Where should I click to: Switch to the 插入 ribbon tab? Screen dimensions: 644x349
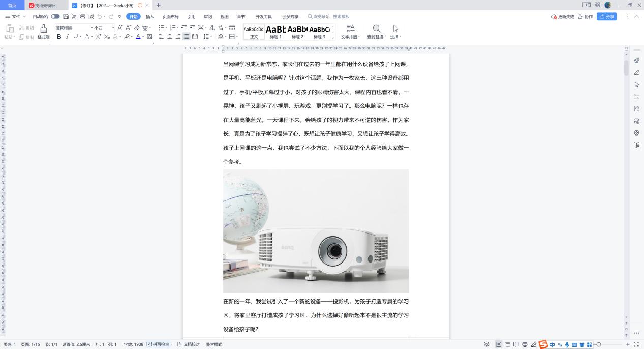(x=150, y=16)
